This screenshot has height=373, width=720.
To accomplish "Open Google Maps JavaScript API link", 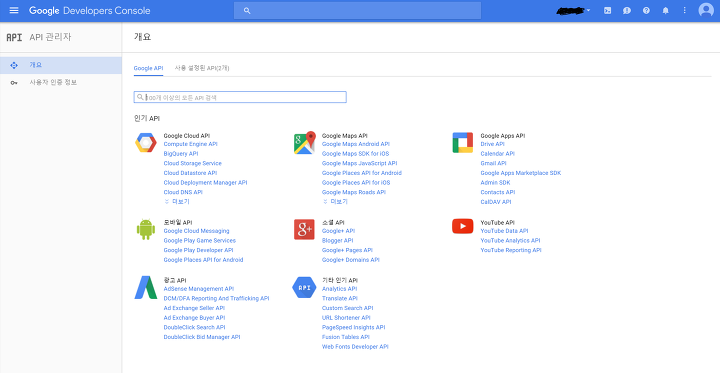I will [x=360, y=164].
